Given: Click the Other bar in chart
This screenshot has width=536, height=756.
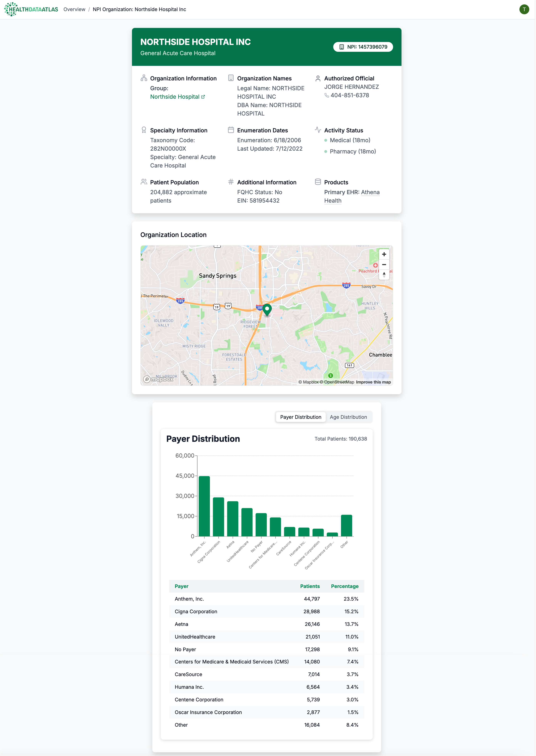Looking at the screenshot, I should [x=346, y=525].
